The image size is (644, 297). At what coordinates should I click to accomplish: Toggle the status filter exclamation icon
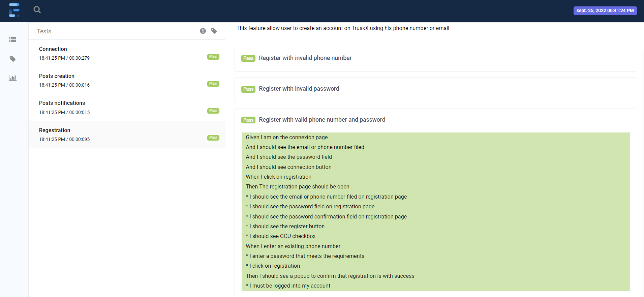[203, 31]
